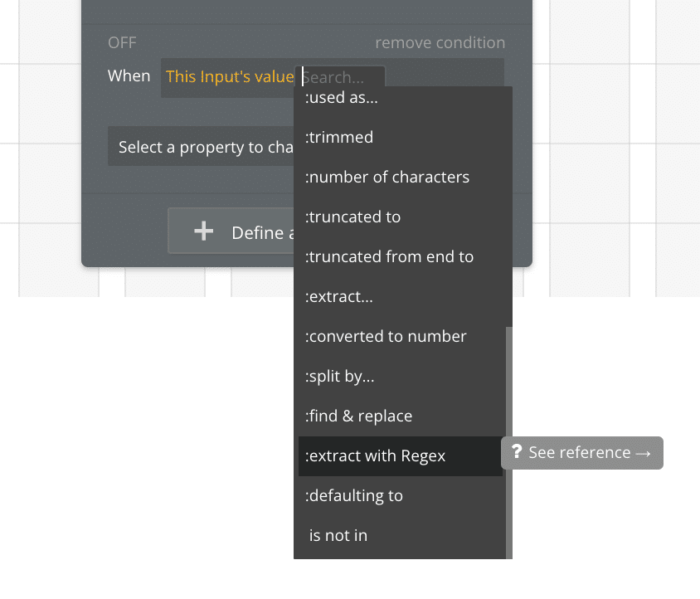This screenshot has width=700, height=599.
Task: Click This Input's value expression
Action: [x=230, y=77]
